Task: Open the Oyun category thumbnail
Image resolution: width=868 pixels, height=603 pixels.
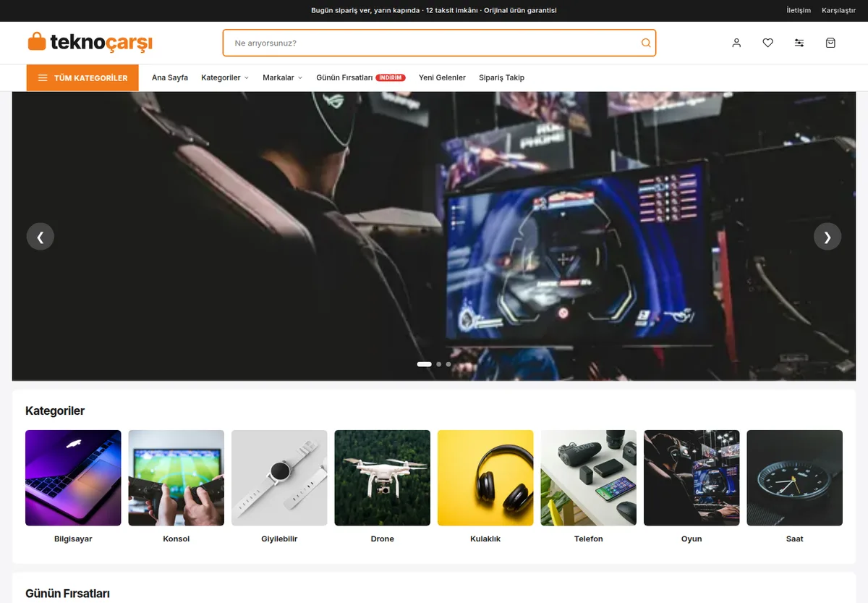Action: coord(692,478)
